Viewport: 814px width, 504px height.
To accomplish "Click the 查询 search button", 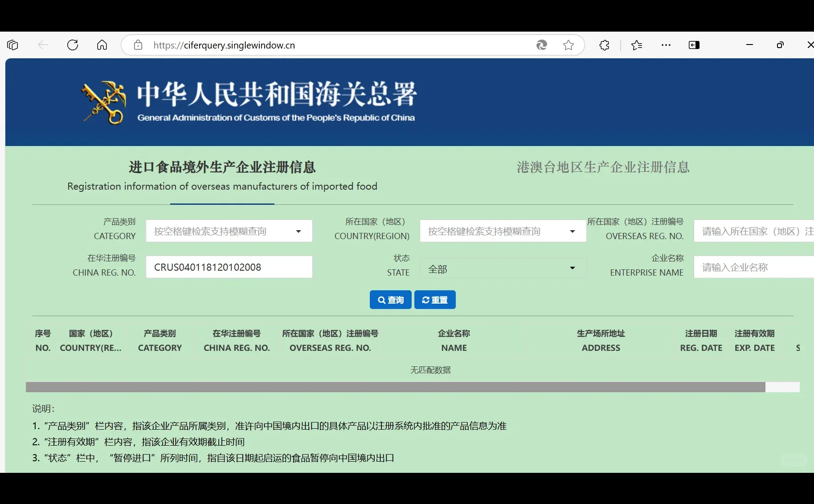I will pyautogui.click(x=390, y=300).
